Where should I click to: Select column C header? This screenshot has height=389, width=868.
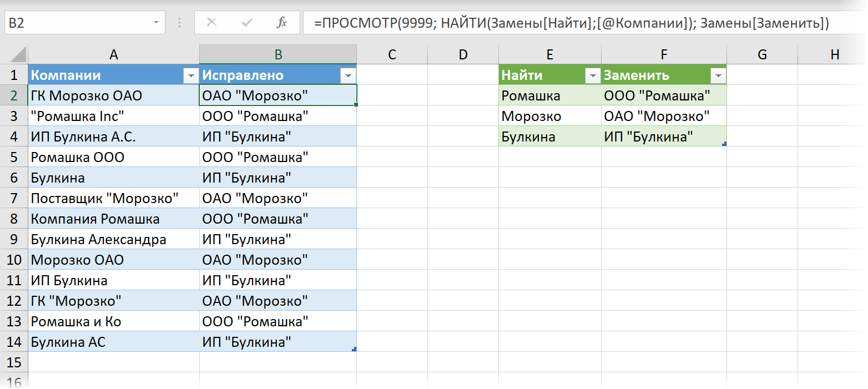392,54
